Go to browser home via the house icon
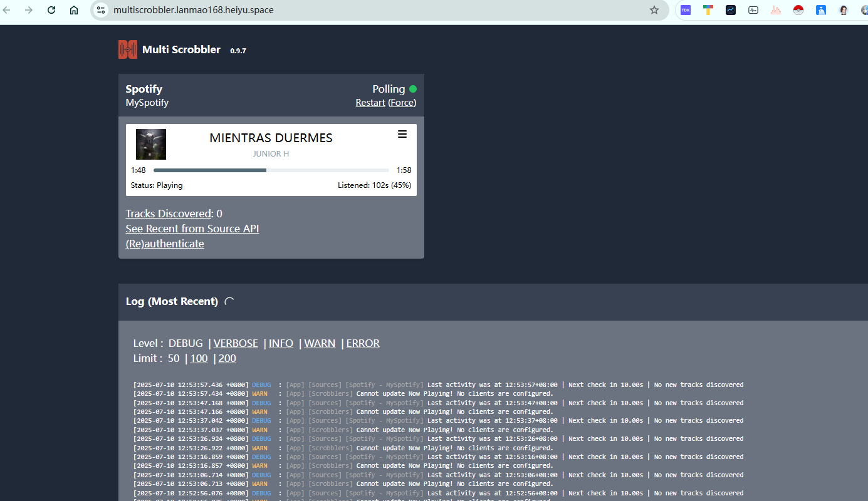This screenshot has width=868, height=501. tap(74, 10)
